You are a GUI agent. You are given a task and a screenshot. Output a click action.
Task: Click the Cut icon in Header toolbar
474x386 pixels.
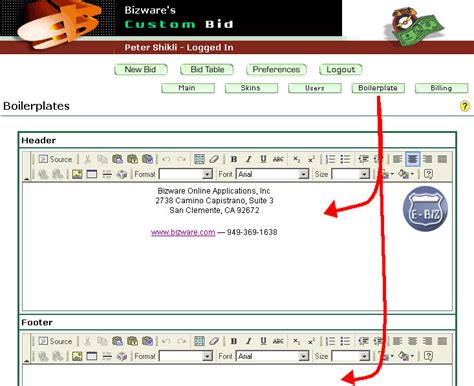click(x=88, y=159)
